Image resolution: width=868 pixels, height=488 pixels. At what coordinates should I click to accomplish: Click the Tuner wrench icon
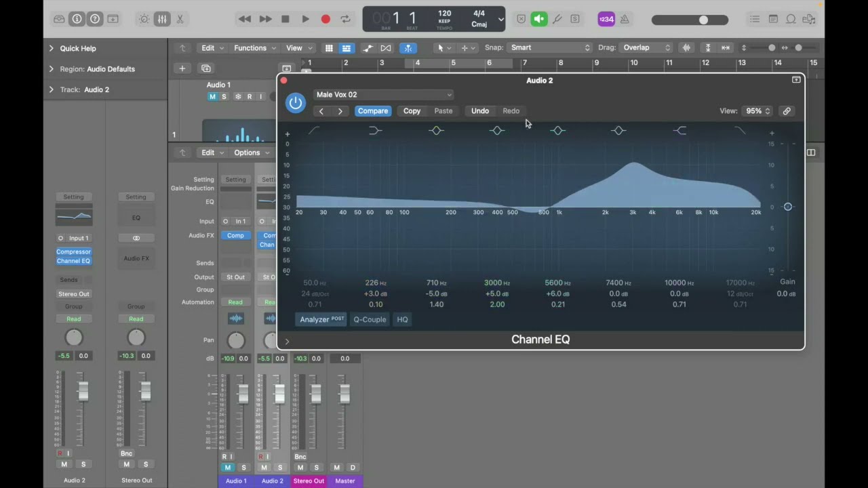557,19
